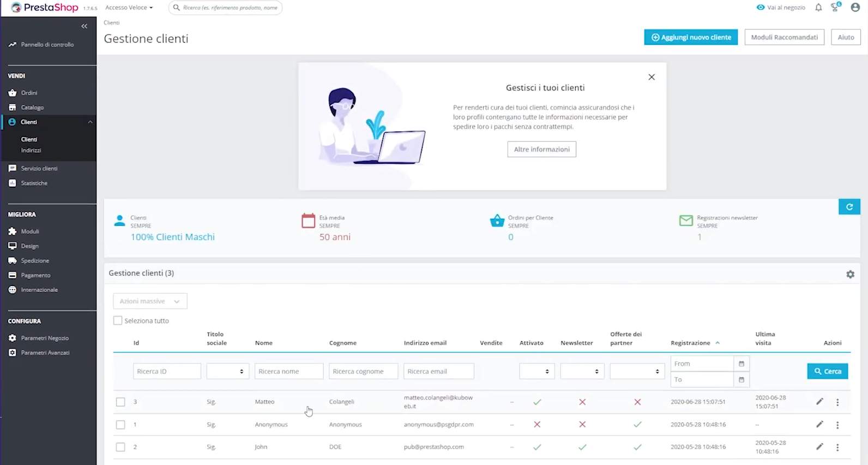Click the notifications bell icon
This screenshot has width=868, height=465.
[818, 8]
